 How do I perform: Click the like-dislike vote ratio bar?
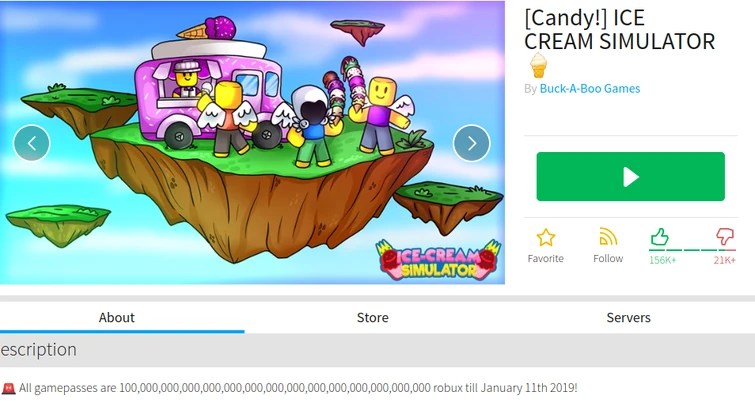pos(692,250)
